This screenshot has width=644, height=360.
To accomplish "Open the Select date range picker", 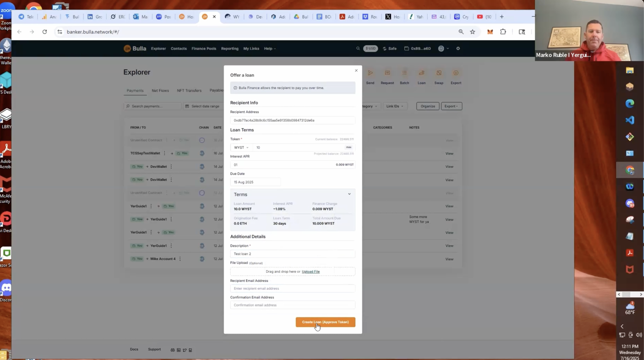I will pyautogui.click(x=203, y=106).
